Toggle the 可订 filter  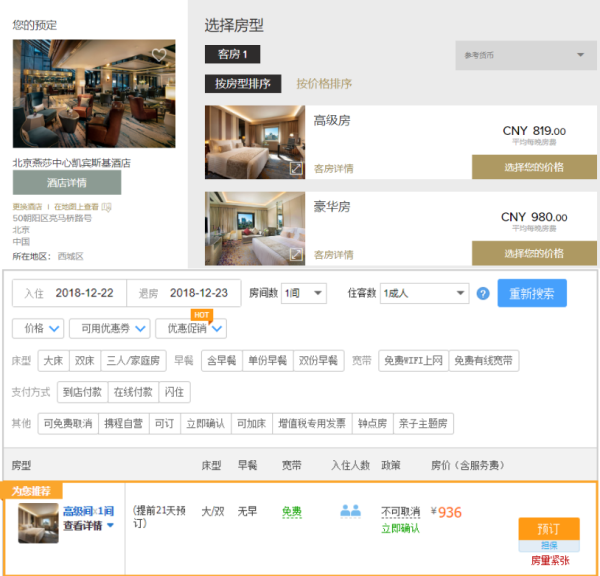click(x=165, y=423)
